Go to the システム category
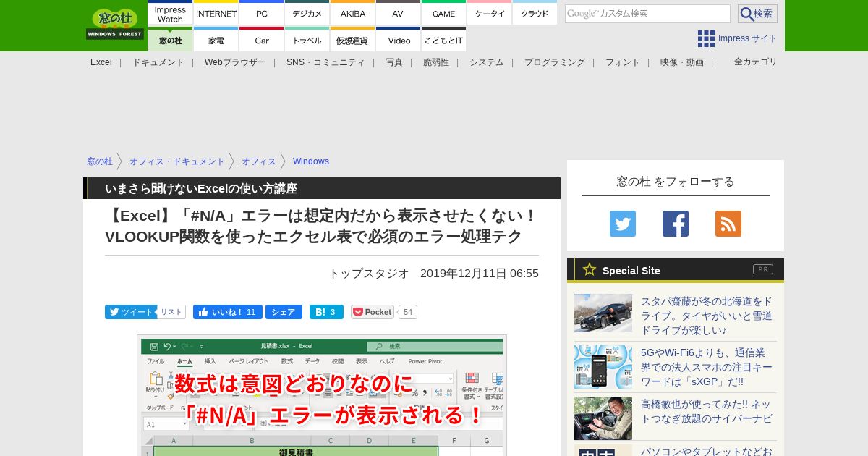The height and width of the screenshot is (456, 868). tap(487, 62)
